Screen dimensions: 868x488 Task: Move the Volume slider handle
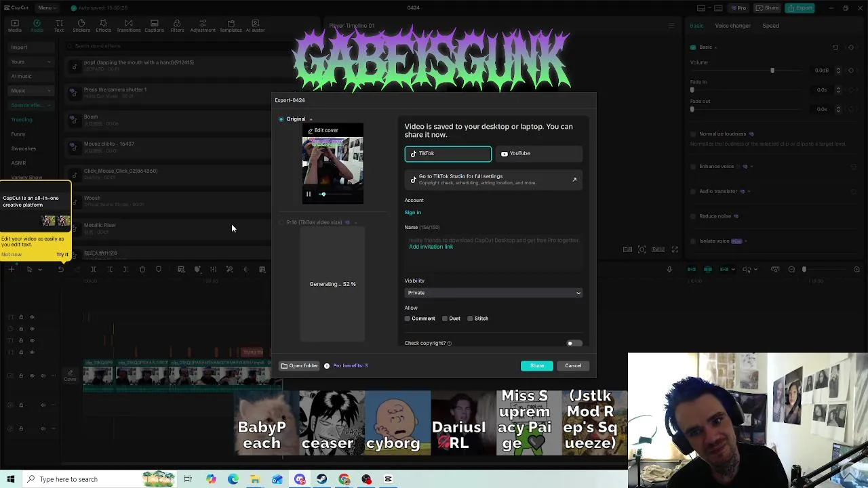(772, 70)
